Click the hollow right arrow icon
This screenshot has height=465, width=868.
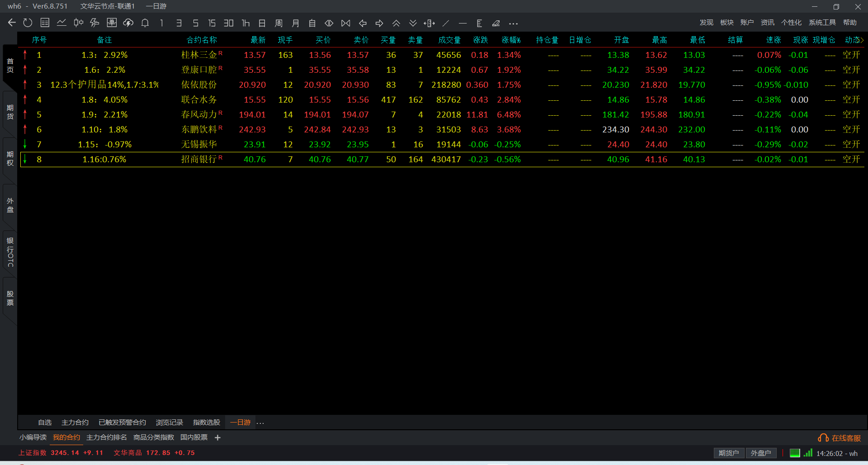pos(379,23)
